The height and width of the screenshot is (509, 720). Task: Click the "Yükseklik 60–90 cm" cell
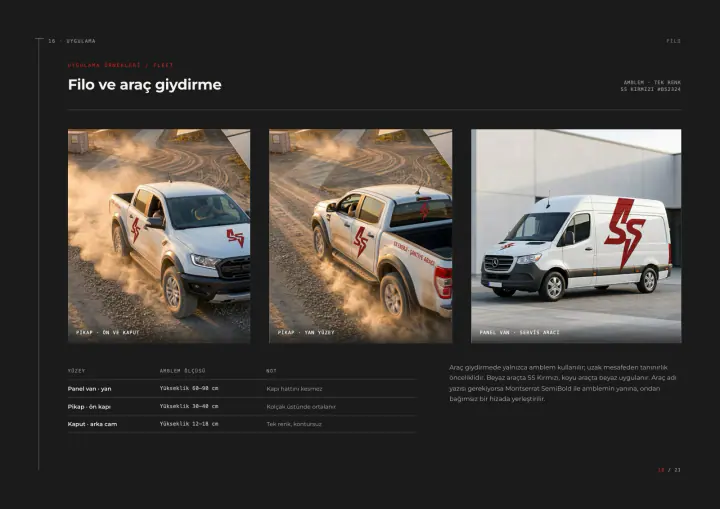pos(189,388)
